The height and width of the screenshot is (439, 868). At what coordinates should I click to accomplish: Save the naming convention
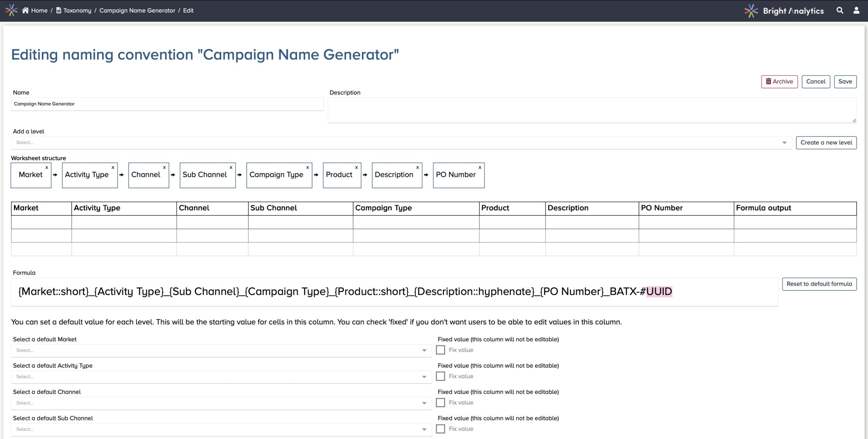pyautogui.click(x=845, y=82)
